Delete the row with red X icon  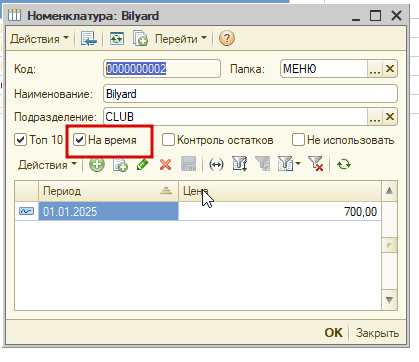pos(165,165)
